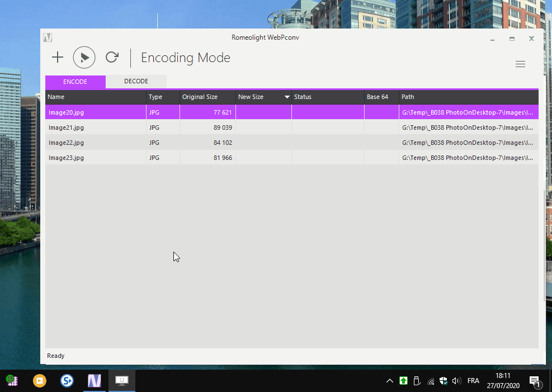The image size is (552, 392).
Task: Open Windows Security shield tray icon
Action: coord(444,381)
